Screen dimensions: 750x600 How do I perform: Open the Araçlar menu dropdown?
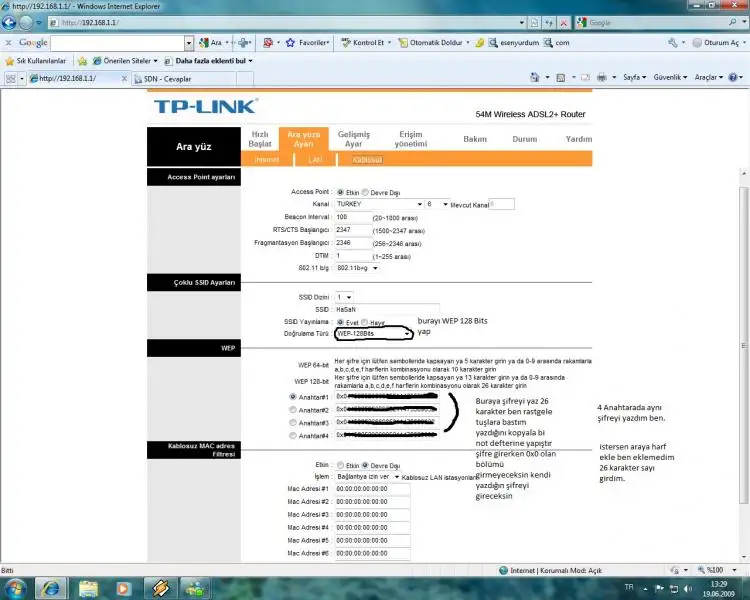708,77
